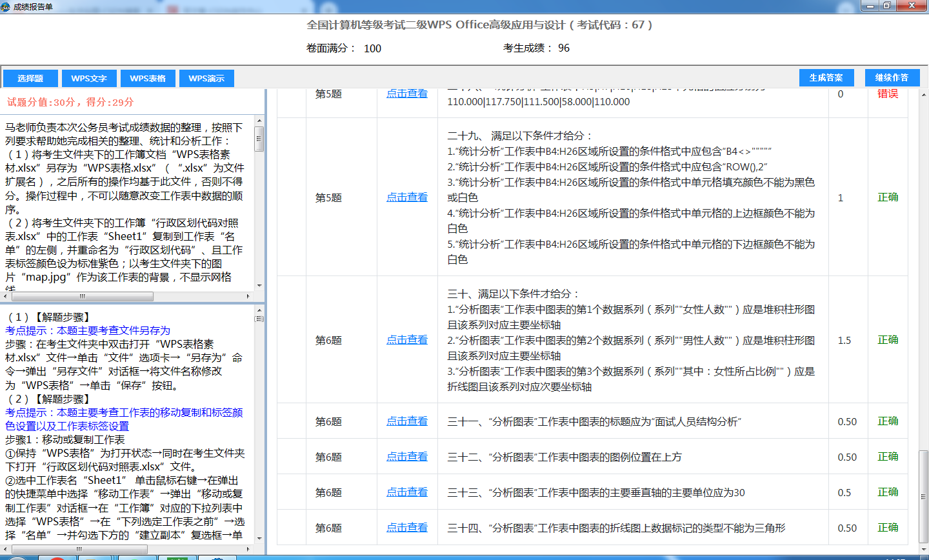Click the 卷面满分 value 100
The image size is (929, 560).
pos(372,48)
